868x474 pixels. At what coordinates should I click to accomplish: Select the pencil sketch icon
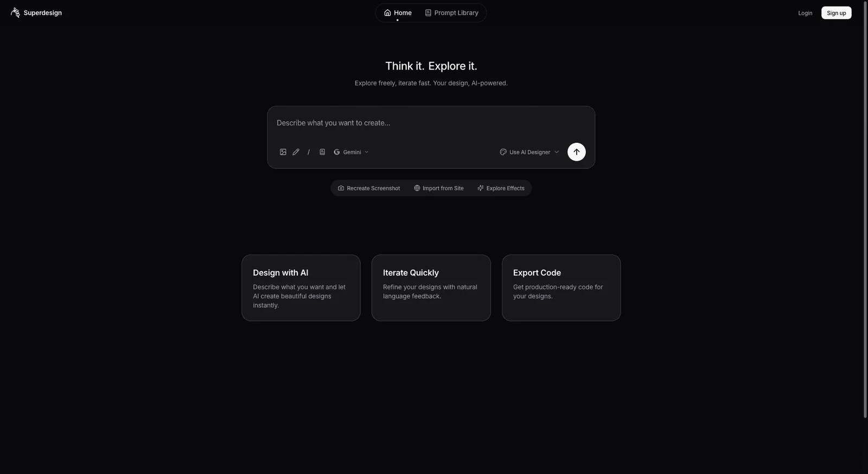coord(296,152)
